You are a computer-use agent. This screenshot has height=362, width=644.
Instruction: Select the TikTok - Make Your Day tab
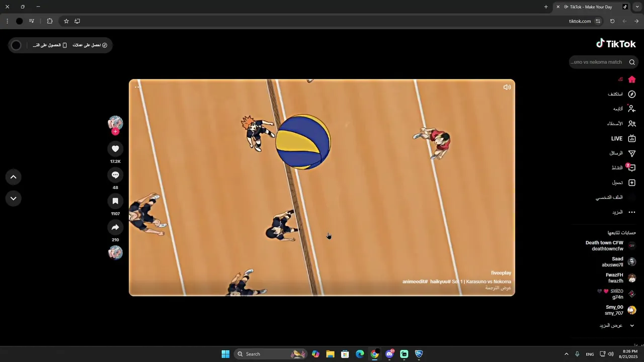[591, 7]
